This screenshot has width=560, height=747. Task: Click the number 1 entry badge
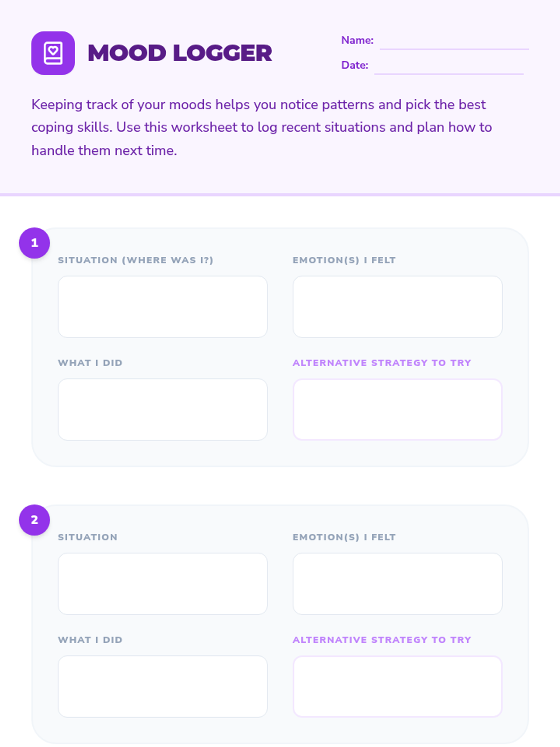[x=35, y=243]
